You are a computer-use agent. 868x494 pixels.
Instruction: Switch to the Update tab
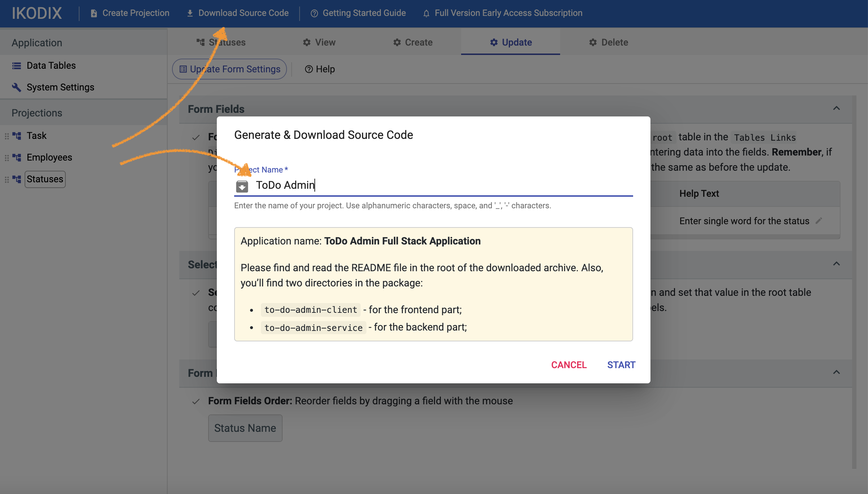510,42
